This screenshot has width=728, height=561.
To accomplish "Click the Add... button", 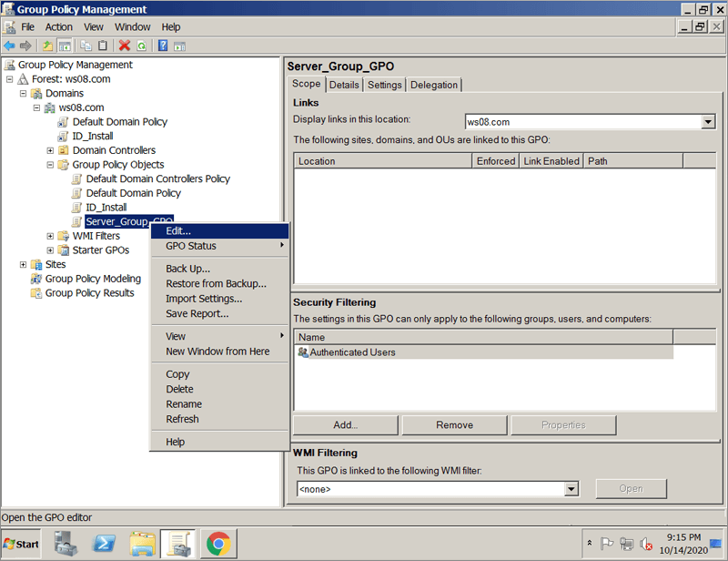I will [346, 424].
